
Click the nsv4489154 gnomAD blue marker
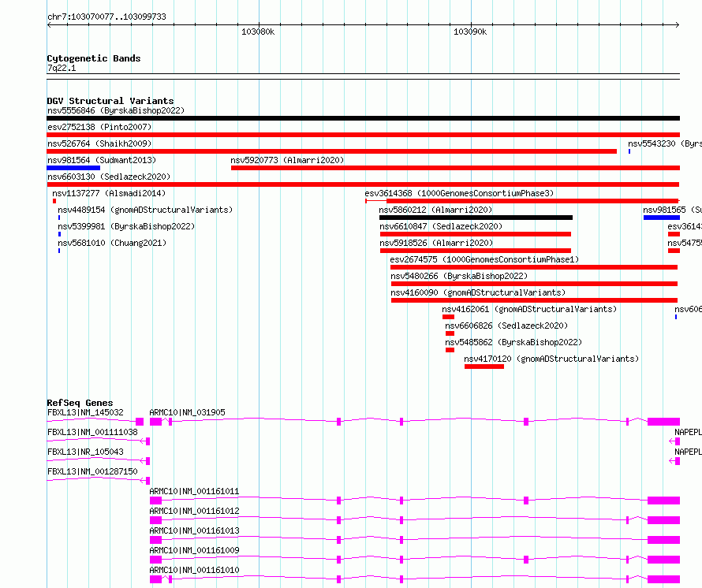[x=59, y=218]
